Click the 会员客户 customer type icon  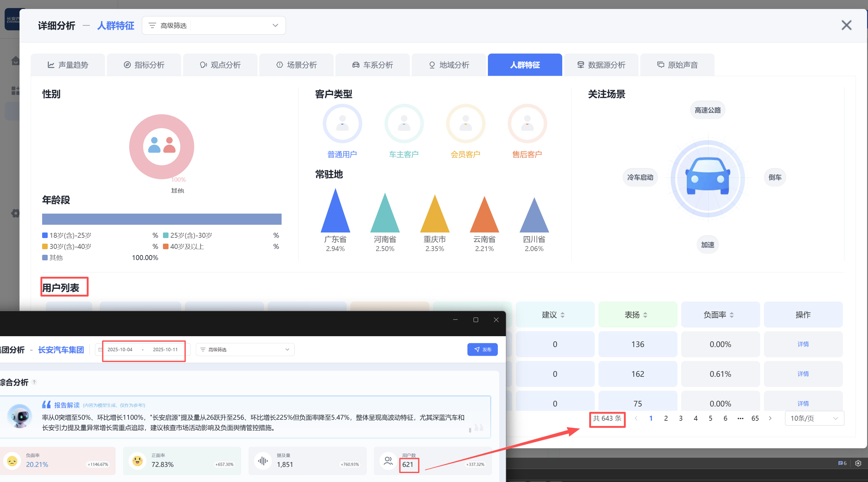tap(465, 124)
